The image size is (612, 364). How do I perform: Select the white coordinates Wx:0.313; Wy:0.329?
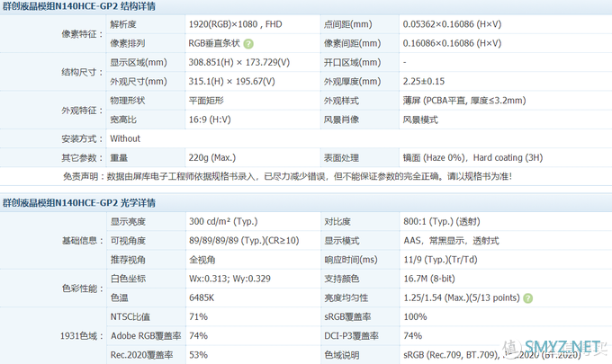229,279
